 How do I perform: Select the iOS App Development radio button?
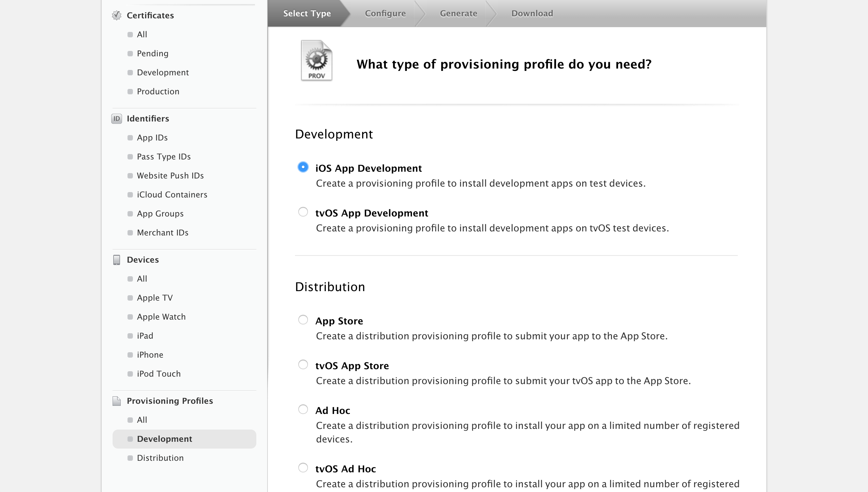pyautogui.click(x=303, y=167)
